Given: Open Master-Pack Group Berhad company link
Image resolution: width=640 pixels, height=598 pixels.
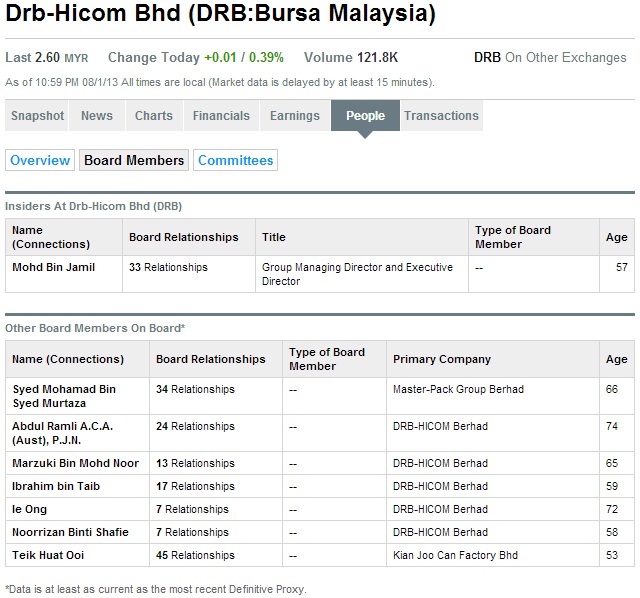Looking at the screenshot, I should pos(458,389).
